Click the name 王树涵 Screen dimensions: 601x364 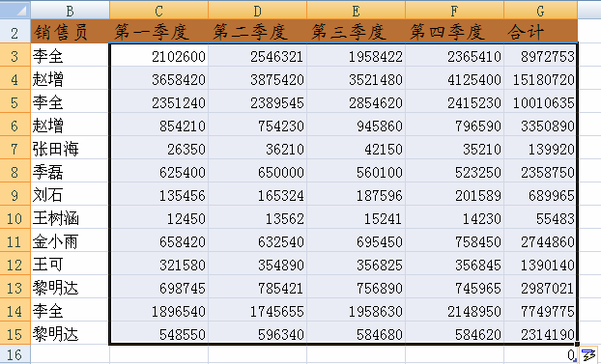[x=56, y=217]
